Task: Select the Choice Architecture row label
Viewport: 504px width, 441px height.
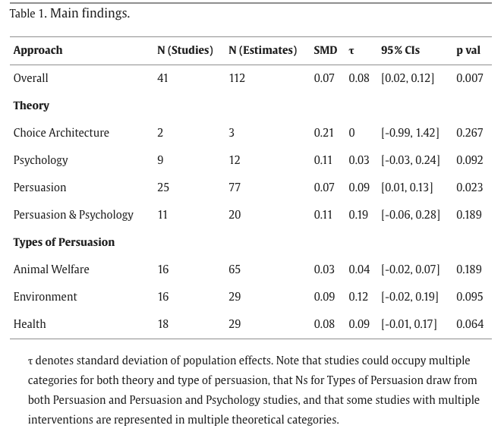Action: click(x=61, y=133)
